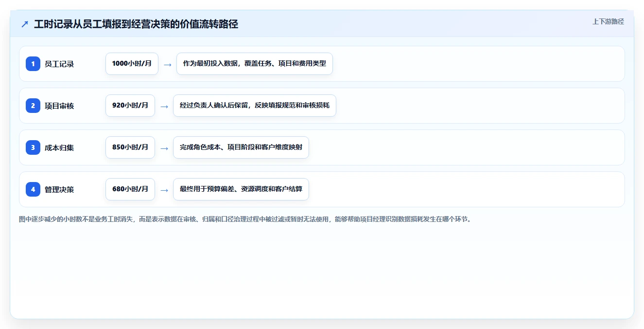Select step number 2 badge for 项目审核
This screenshot has height=329, width=644.
(x=33, y=106)
